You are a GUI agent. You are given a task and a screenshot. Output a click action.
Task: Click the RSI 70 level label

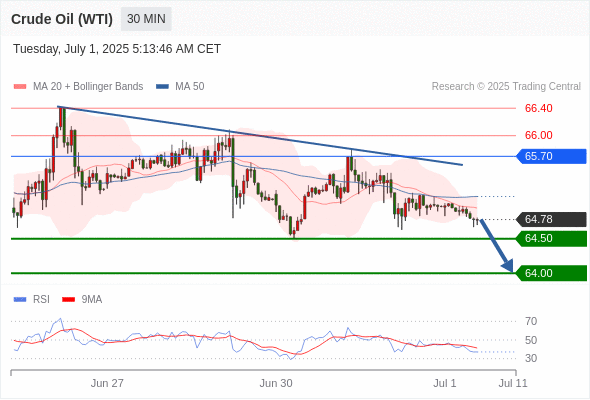(531, 321)
